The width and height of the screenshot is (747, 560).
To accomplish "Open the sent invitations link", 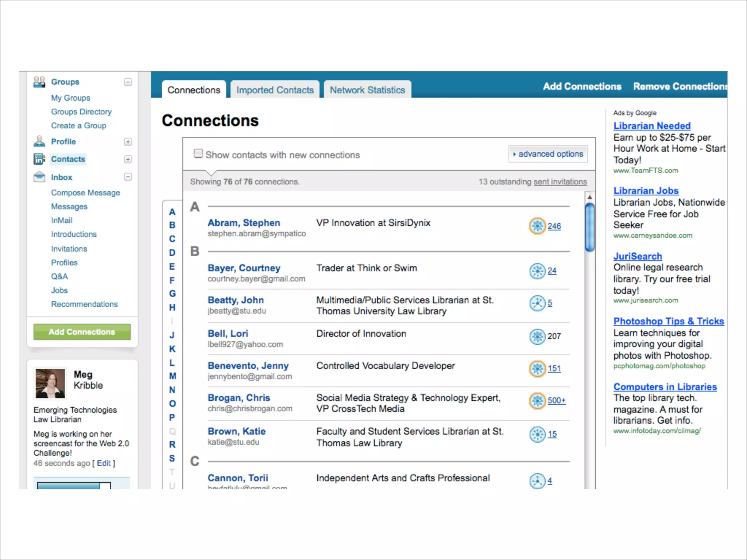I will pyautogui.click(x=560, y=182).
